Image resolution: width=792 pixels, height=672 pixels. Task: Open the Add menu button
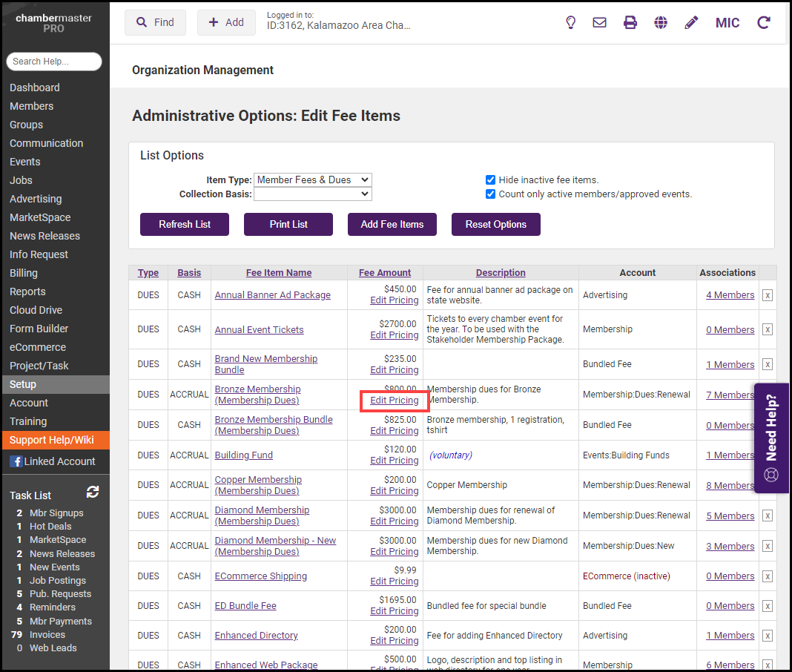[x=226, y=22]
